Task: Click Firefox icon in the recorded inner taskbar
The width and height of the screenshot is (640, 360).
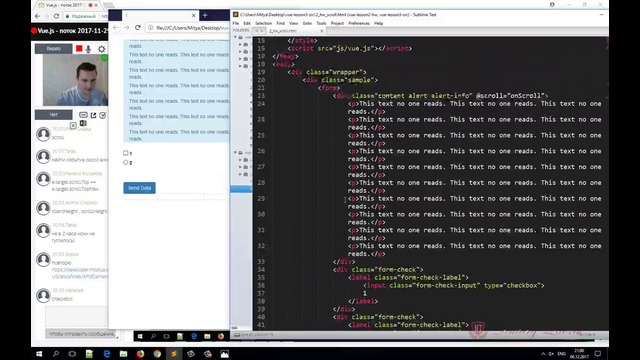Action: [x=221, y=336]
